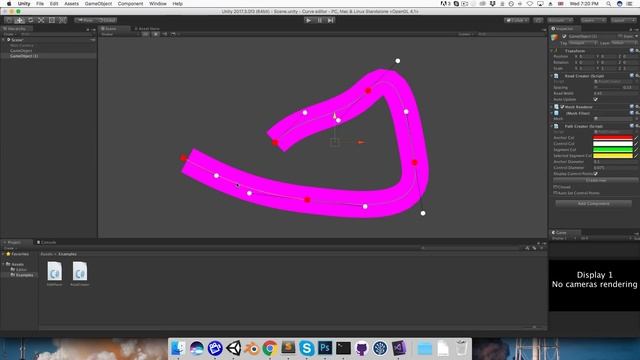Toggle the Mesh Renderer enabled checkbox
The image size is (640, 360).
(x=562, y=107)
